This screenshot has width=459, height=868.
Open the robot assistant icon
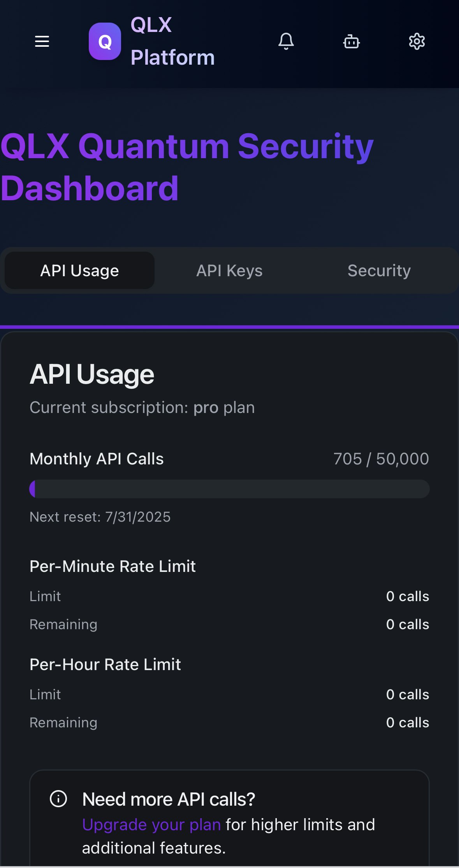(x=352, y=41)
